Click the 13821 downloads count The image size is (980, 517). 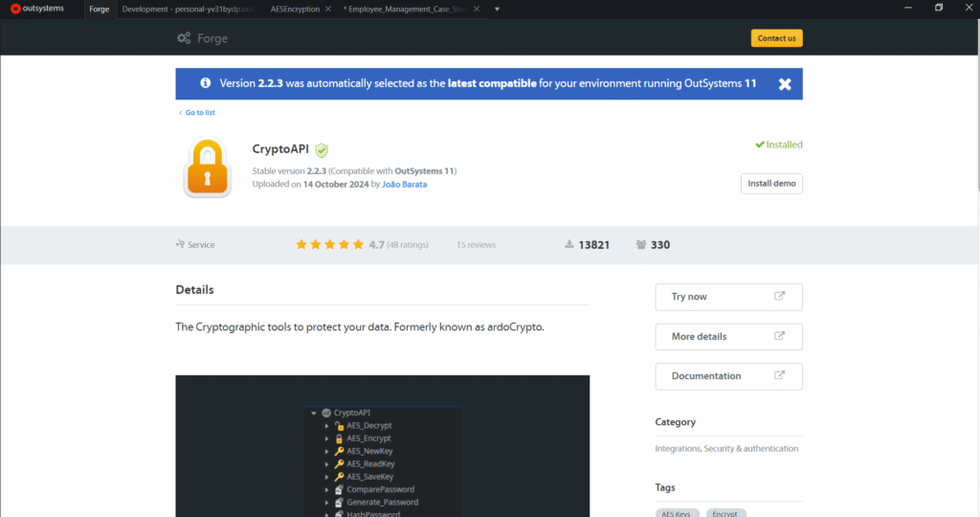pos(593,245)
